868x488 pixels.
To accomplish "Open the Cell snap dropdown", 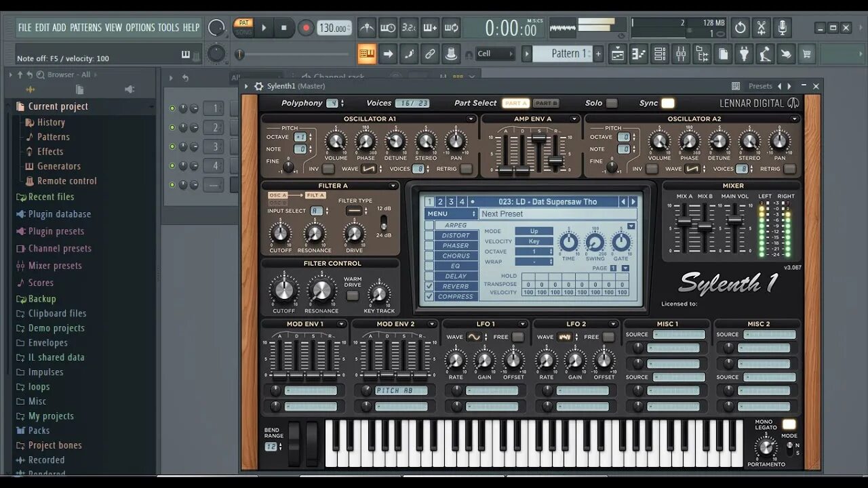I will coord(495,54).
